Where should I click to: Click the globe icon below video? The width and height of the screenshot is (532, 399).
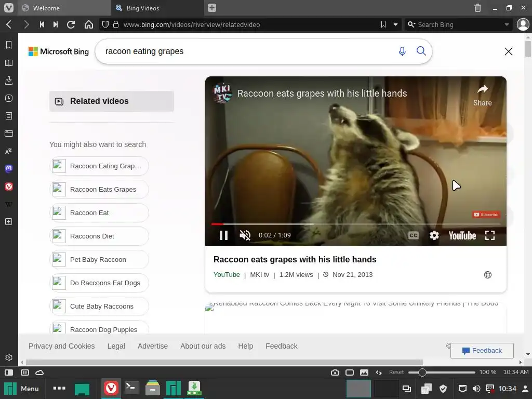(487, 275)
